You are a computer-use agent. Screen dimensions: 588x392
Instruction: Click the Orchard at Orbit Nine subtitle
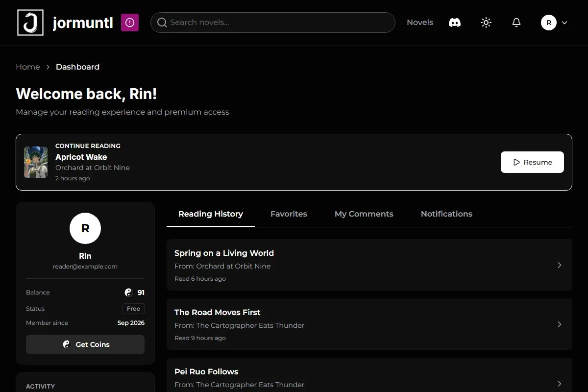click(93, 168)
